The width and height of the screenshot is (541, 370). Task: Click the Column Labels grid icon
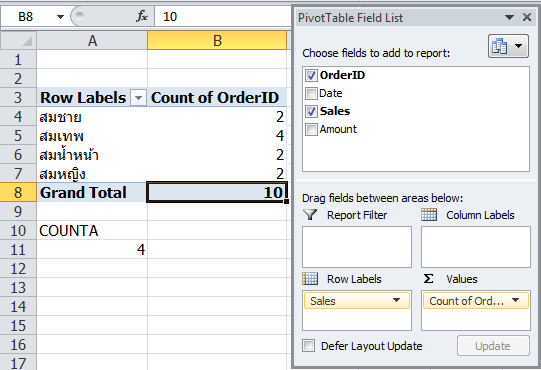429,215
